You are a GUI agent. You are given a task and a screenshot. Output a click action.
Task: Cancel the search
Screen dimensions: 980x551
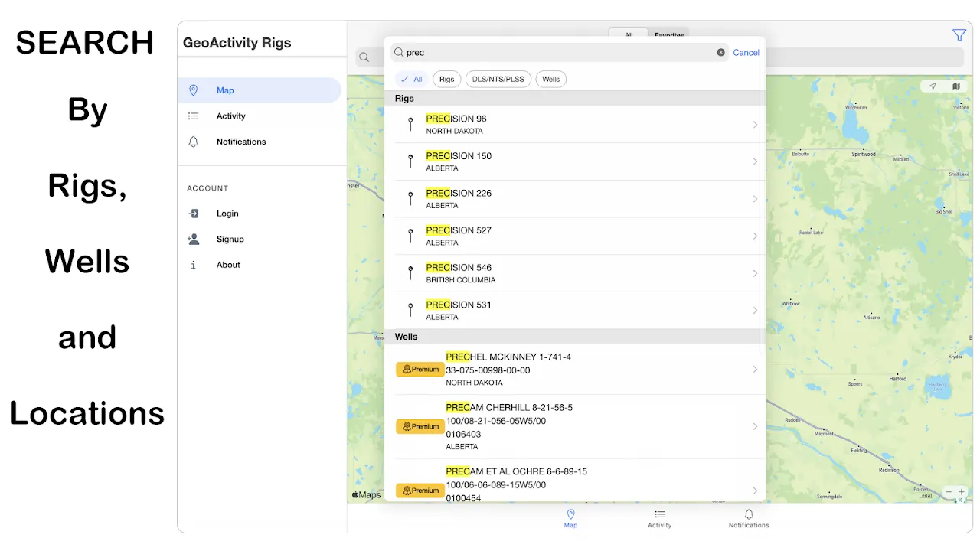click(x=746, y=53)
